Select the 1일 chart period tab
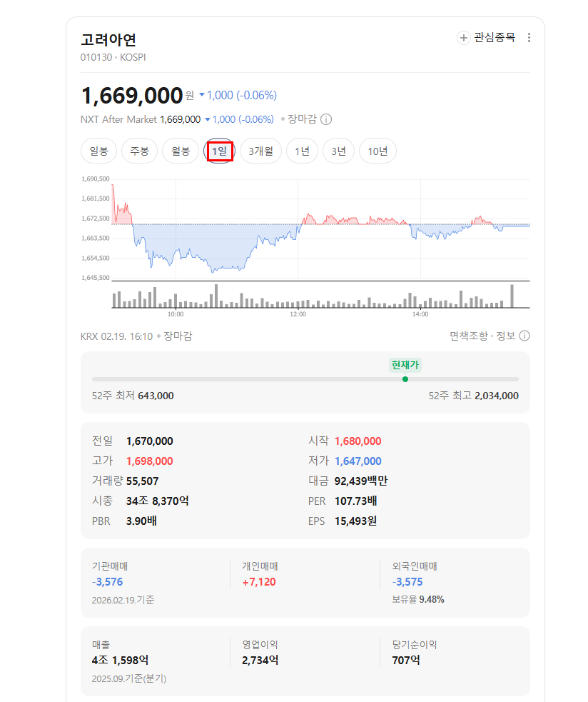 (219, 151)
